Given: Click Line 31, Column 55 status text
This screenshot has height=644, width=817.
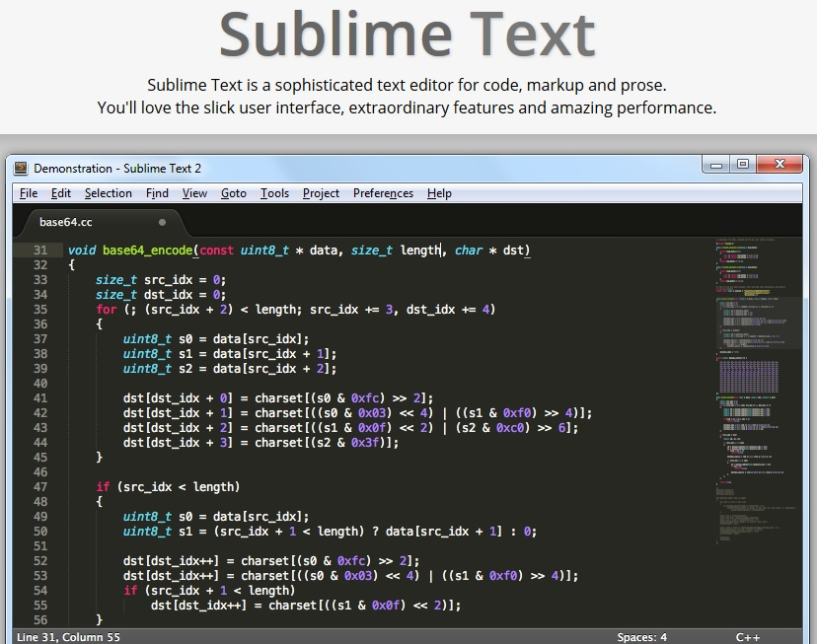Looking at the screenshot, I should pyautogui.click(x=68, y=637).
